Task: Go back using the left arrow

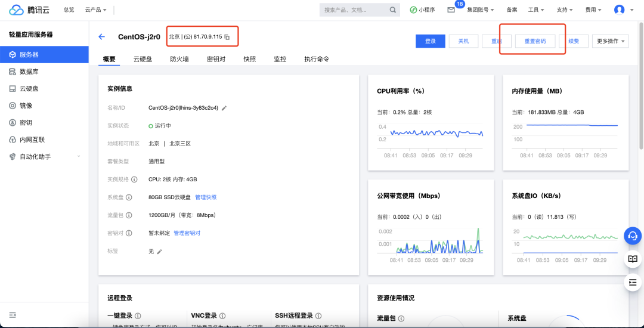Action: [102, 37]
